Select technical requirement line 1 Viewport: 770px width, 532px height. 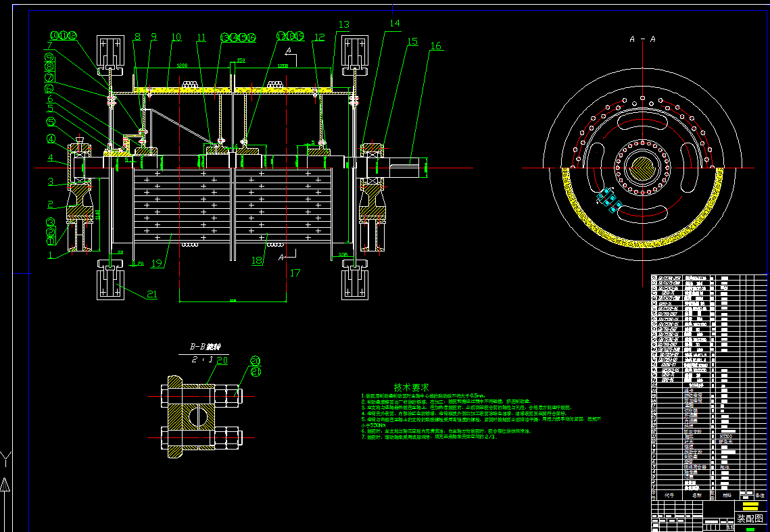[423, 396]
